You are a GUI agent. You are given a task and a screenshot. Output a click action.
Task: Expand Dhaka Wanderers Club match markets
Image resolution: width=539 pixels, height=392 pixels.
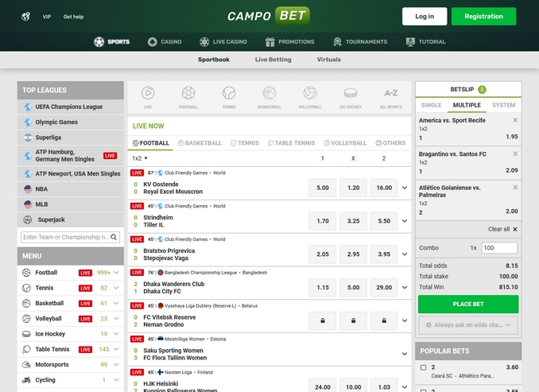tap(405, 288)
